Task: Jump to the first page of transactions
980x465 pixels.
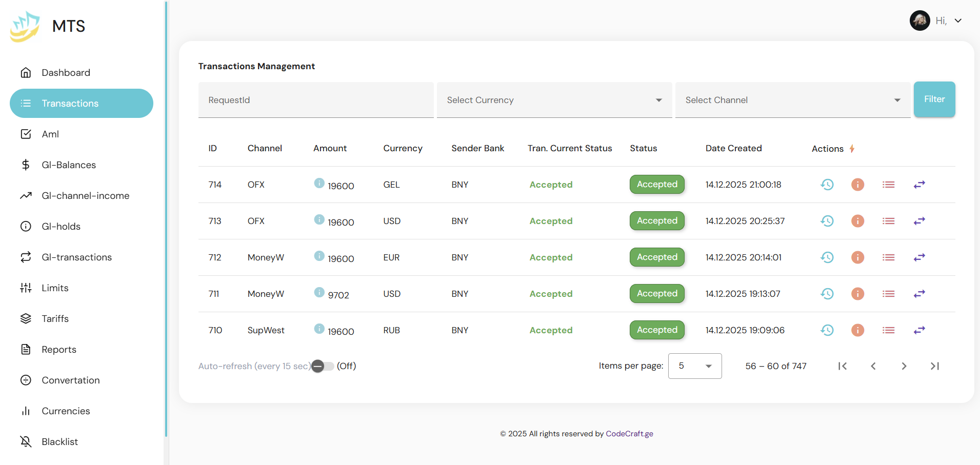Action: 842,366
